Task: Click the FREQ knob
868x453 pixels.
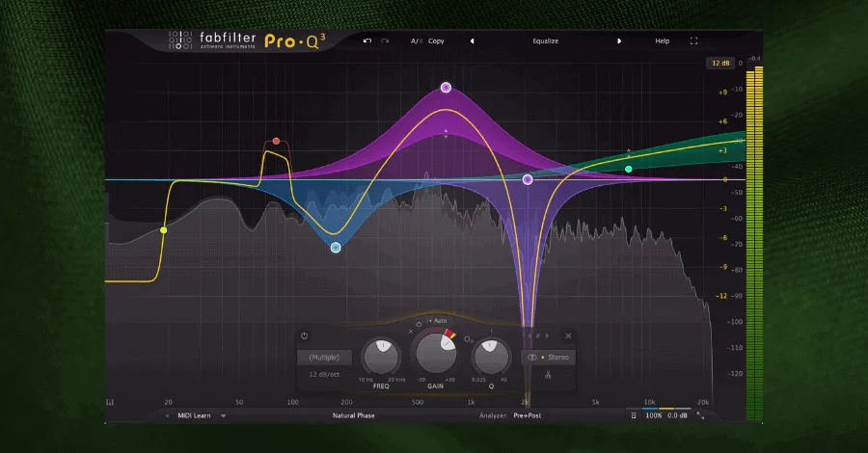Action: (x=381, y=357)
